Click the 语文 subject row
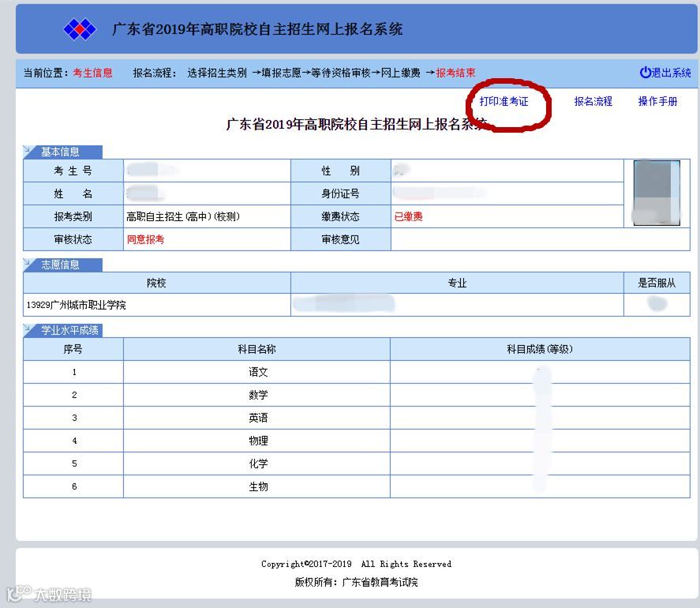Viewport: 700px width, 608px height. [x=356, y=372]
